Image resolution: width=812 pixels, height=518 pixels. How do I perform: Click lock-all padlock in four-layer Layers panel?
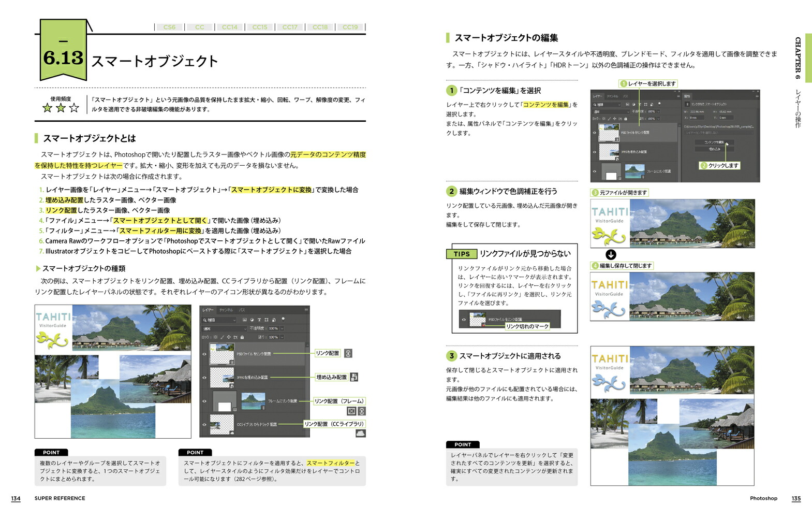pyautogui.click(x=242, y=337)
